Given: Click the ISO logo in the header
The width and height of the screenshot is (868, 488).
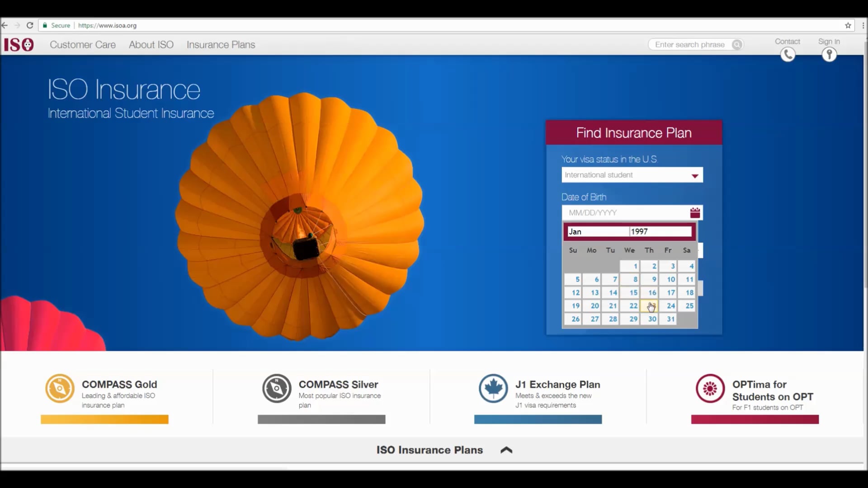Looking at the screenshot, I should (x=19, y=45).
